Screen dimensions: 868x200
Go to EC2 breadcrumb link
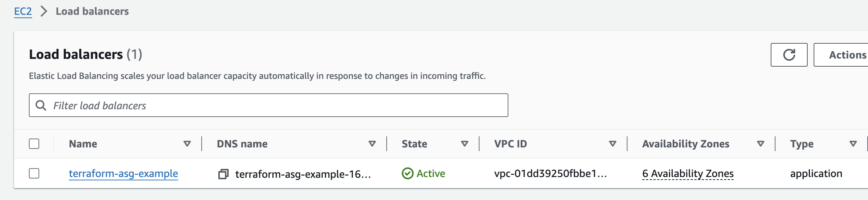click(x=23, y=11)
